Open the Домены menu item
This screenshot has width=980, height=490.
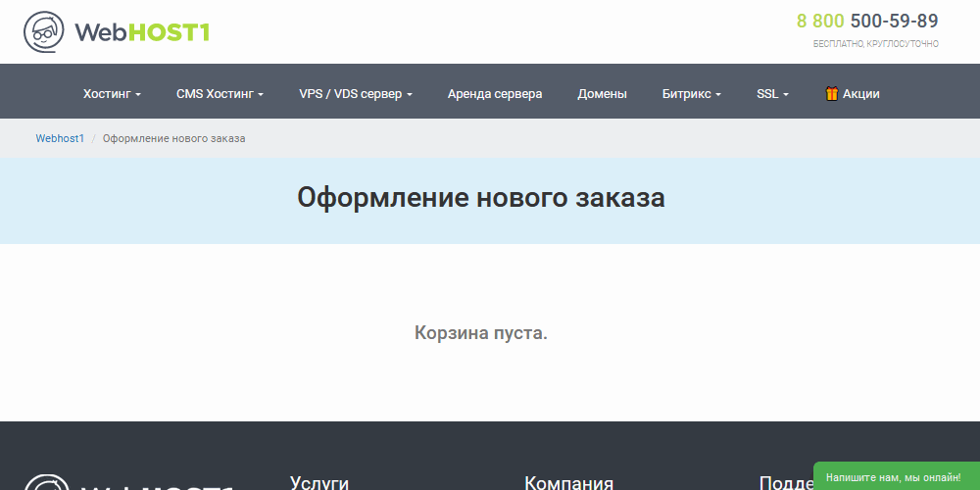[x=602, y=94]
